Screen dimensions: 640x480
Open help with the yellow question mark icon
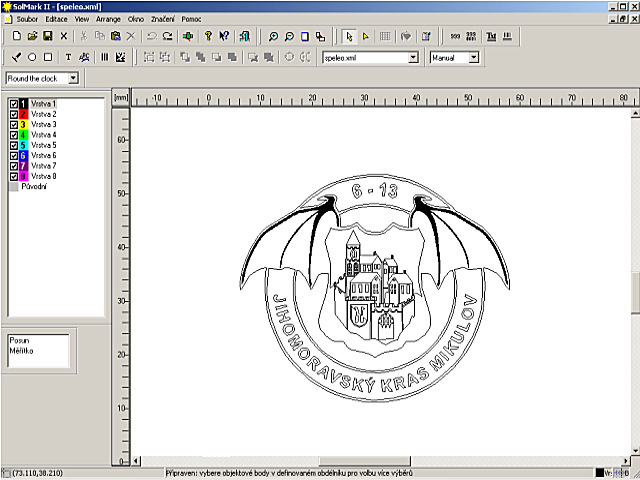208,36
